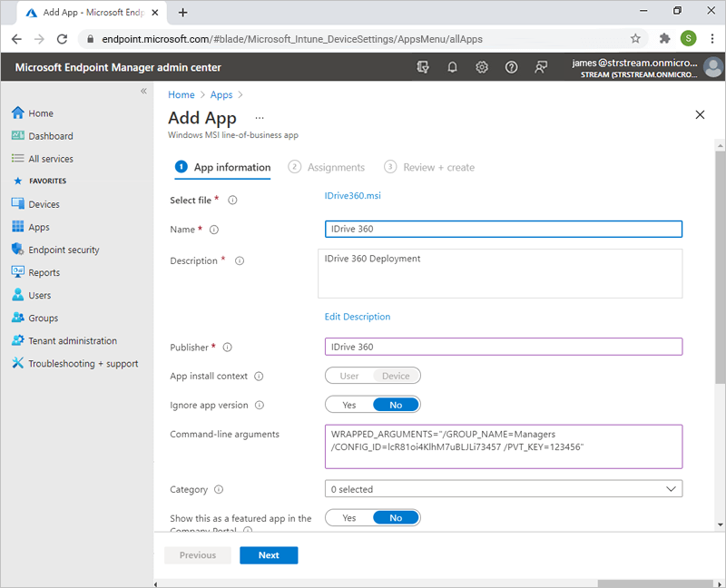Open the ellipsis menu beside Add App
The image size is (726, 588).
pyautogui.click(x=260, y=118)
